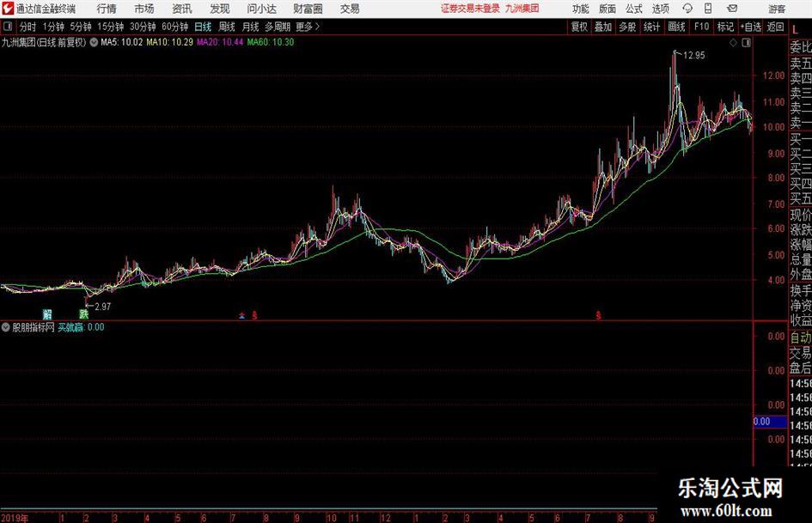This screenshot has width=812, height=523.
Task: Open the 交易 menu
Action: point(350,9)
